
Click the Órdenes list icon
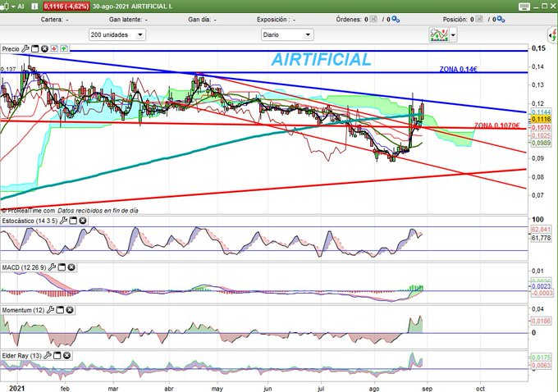(373, 19)
